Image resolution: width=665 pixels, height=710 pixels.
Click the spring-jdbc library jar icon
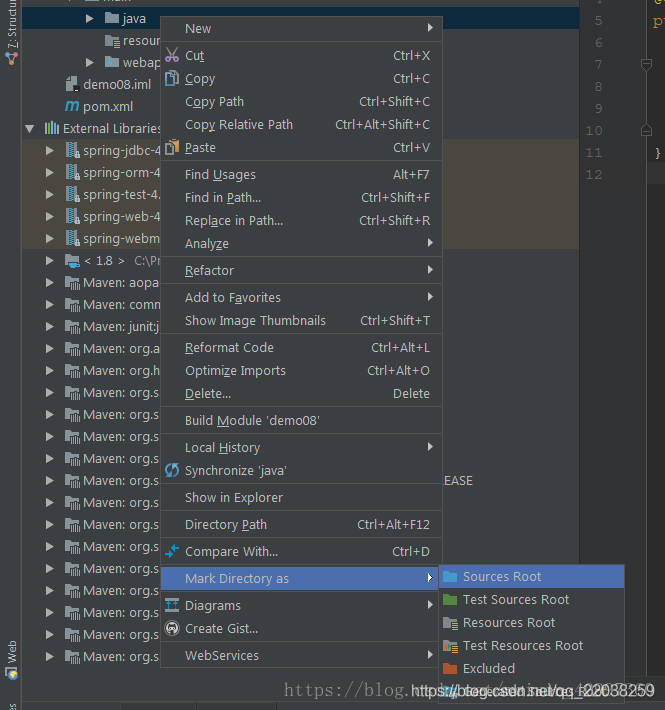pos(73,150)
